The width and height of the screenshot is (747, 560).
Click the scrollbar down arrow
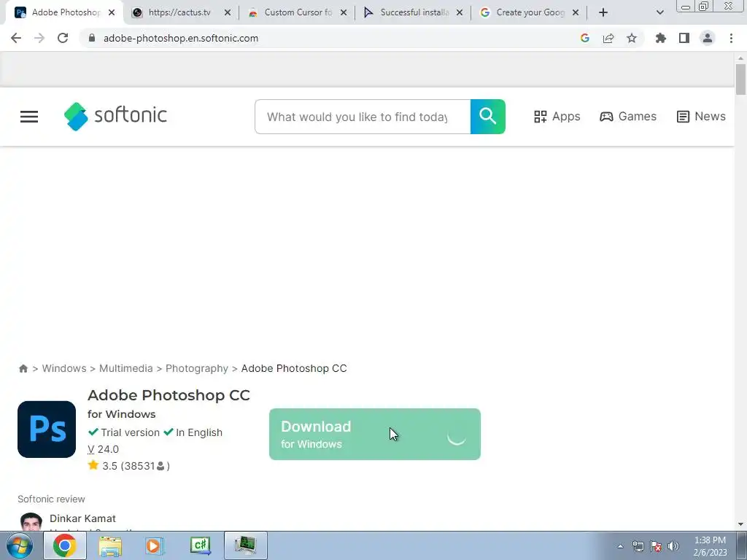pos(740,524)
